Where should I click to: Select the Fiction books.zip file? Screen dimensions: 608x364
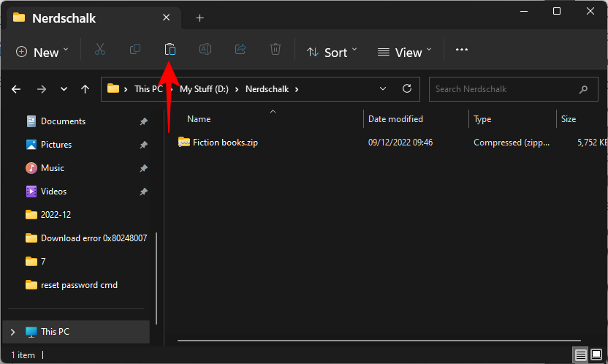pos(225,143)
